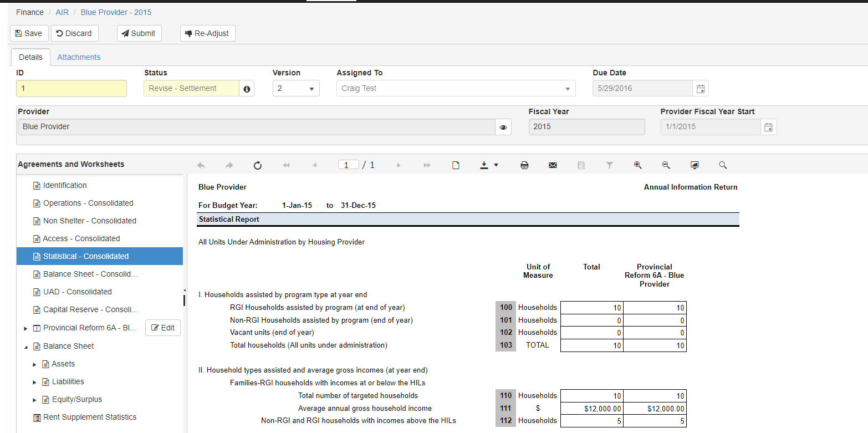This screenshot has width=868, height=433.
Task: Edit the Provincial Reform 6A agreement
Action: click(163, 328)
